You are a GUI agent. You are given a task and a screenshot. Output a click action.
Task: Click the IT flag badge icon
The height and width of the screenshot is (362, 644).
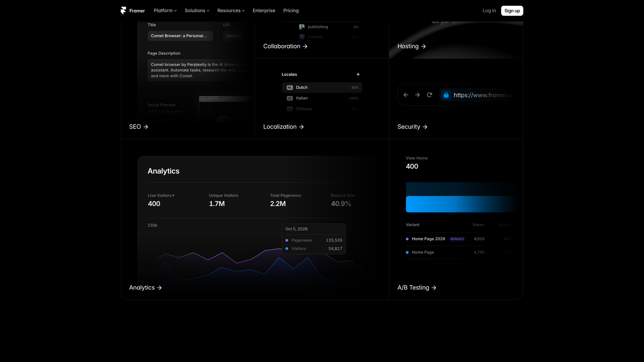pyautogui.click(x=290, y=98)
